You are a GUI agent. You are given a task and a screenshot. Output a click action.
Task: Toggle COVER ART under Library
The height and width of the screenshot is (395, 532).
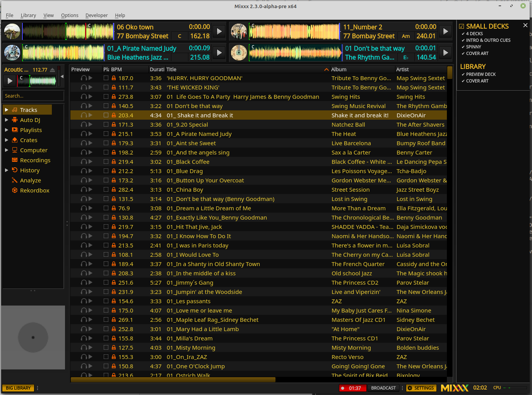click(475, 81)
